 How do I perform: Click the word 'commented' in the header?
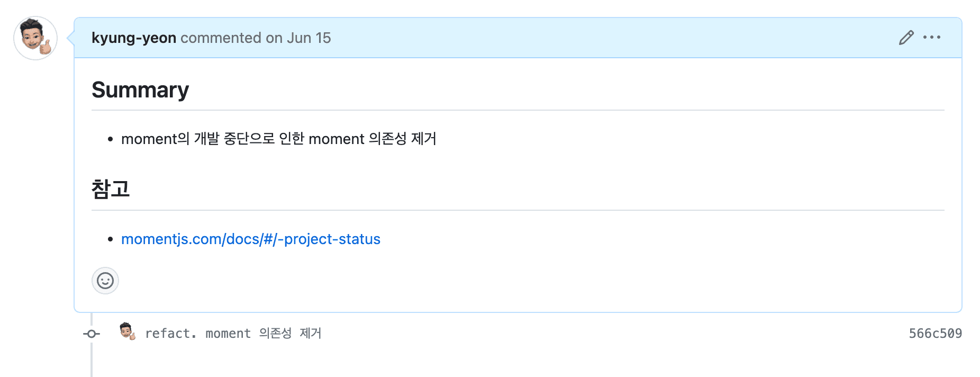[x=221, y=38]
